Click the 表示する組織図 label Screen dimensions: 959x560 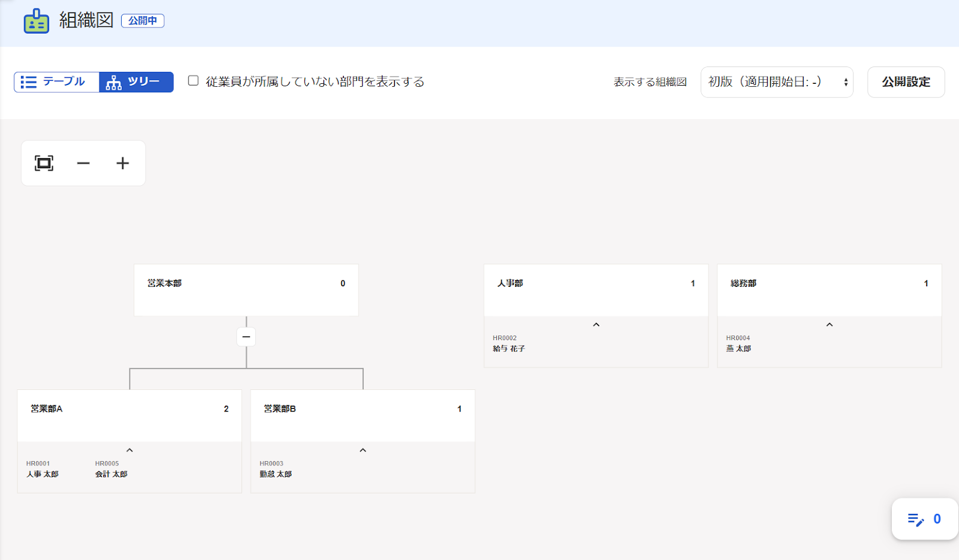tap(650, 82)
